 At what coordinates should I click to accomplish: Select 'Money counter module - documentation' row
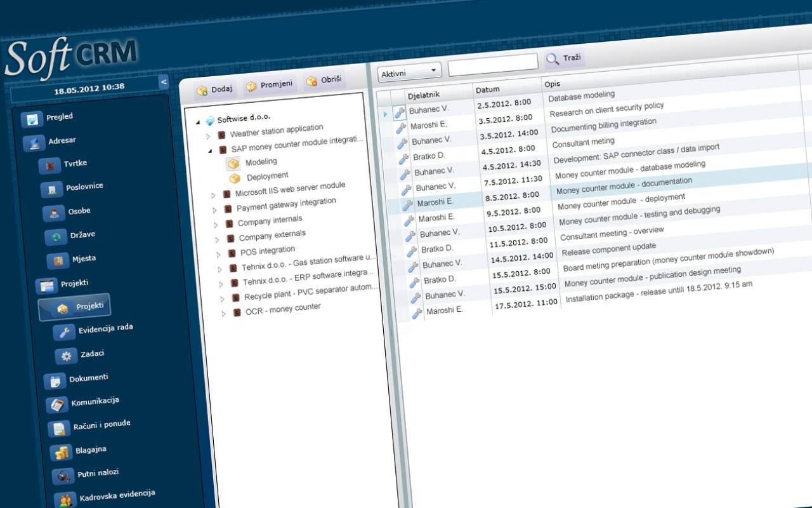tap(624, 185)
